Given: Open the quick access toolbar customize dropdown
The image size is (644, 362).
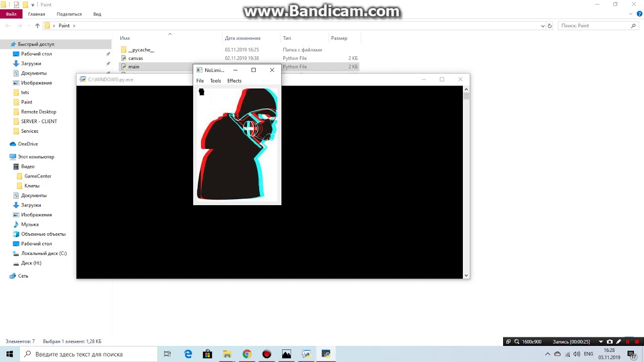Looking at the screenshot, I should pyautogui.click(x=33, y=5).
